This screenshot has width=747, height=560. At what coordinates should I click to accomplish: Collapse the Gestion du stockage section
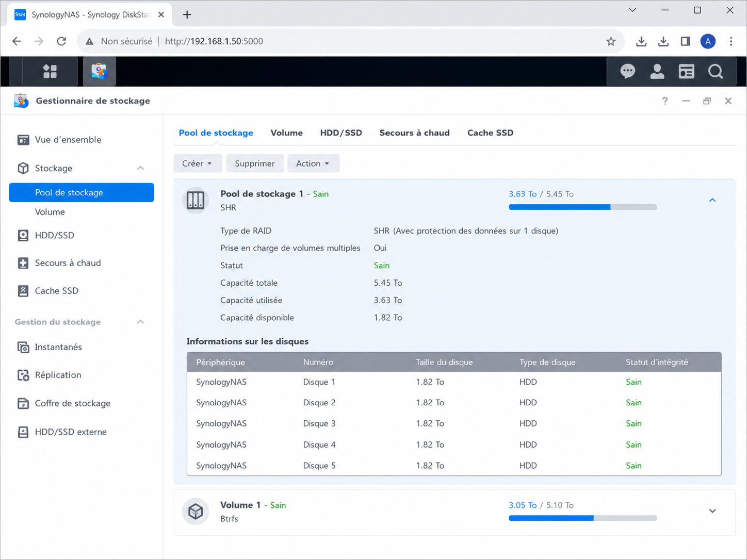tap(140, 322)
